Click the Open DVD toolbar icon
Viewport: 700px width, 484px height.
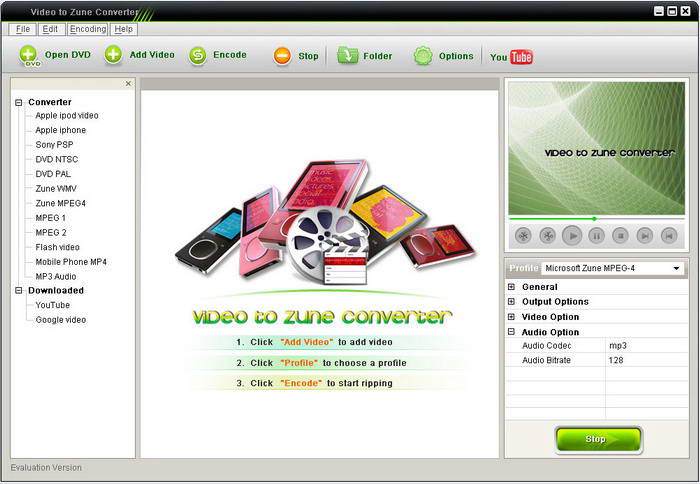29,56
